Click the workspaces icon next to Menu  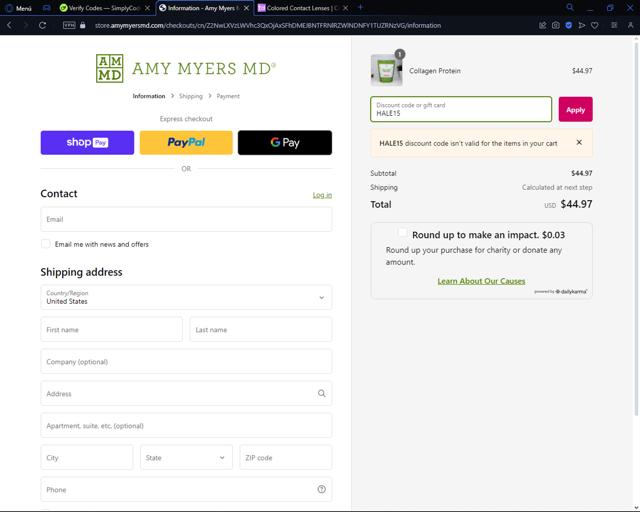[x=47, y=8]
